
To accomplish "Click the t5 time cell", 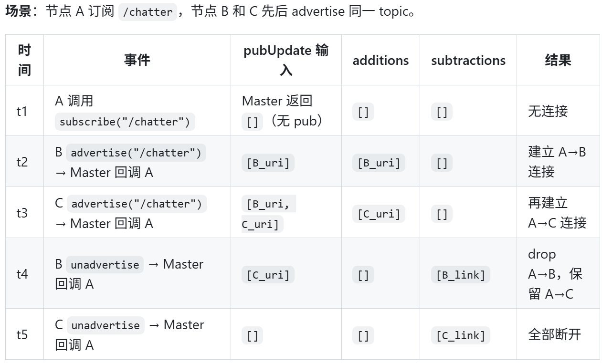I will point(22,334).
